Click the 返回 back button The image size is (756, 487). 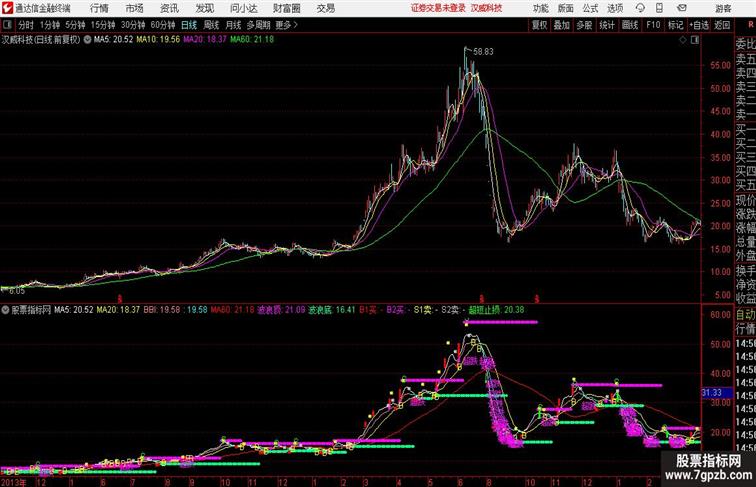(x=722, y=25)
